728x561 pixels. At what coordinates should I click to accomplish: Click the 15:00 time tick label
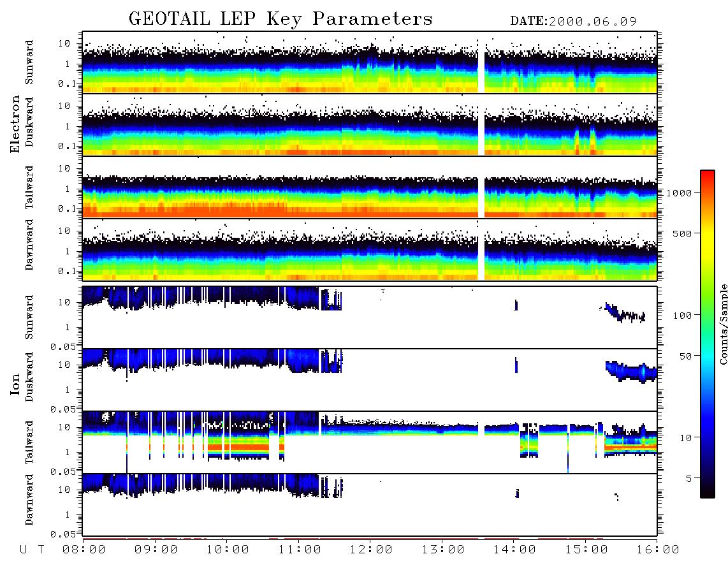pos(587,550)
